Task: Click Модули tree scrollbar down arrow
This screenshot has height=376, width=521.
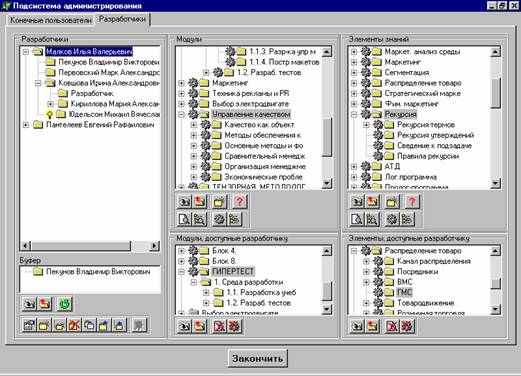Action: click(x=327, y=183)
